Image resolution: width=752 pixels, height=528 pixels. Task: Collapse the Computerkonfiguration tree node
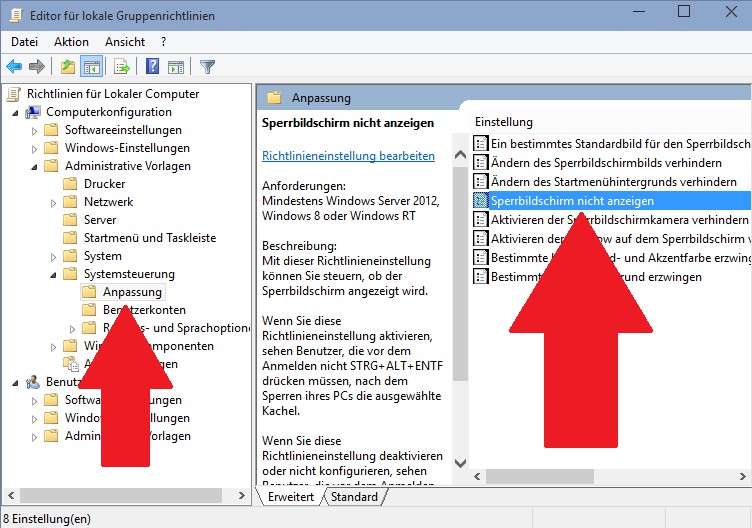(17, 112)
